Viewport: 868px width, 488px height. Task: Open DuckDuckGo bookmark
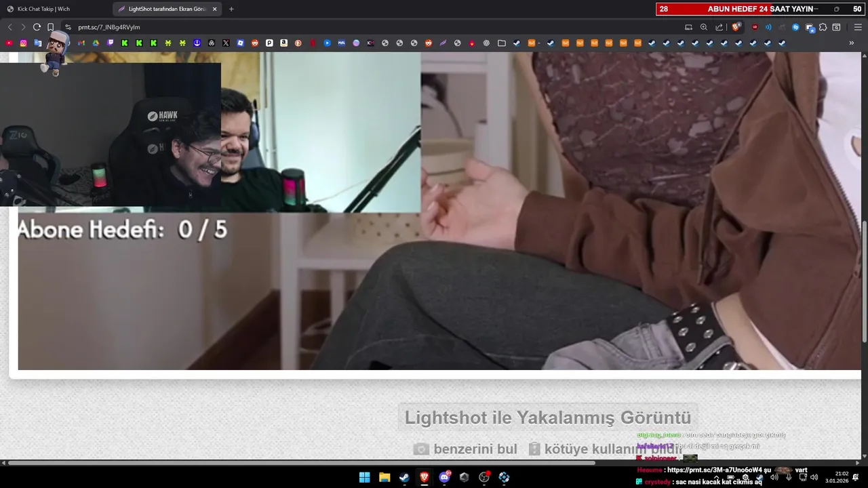click(298, 43)
